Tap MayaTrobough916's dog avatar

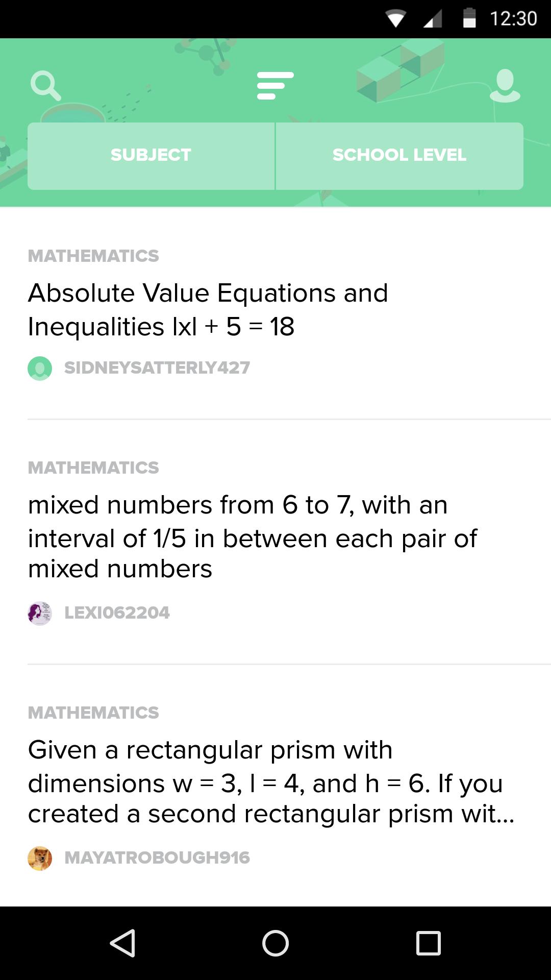(40, 858)
